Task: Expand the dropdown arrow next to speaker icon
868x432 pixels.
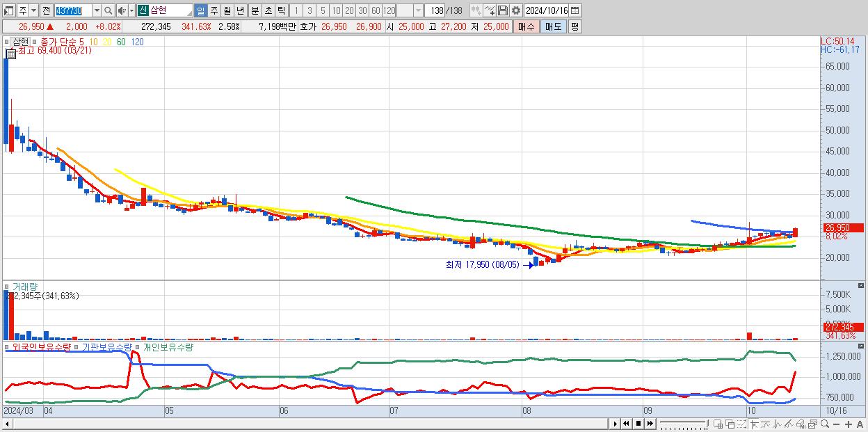Action: (x=131, y=10)
